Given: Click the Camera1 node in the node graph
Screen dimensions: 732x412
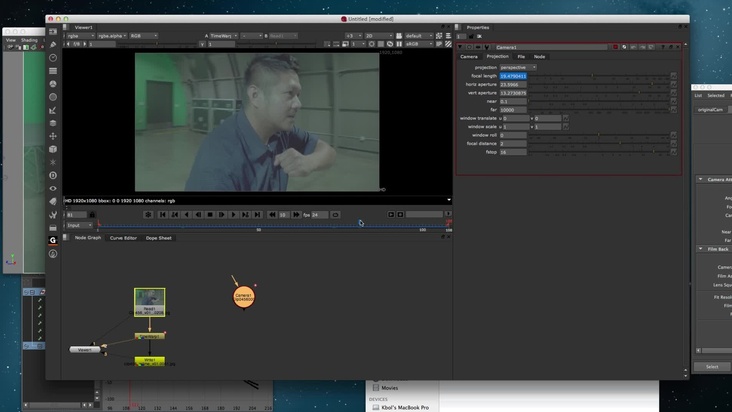Looking at the screenshot, I should pos(244,297).
